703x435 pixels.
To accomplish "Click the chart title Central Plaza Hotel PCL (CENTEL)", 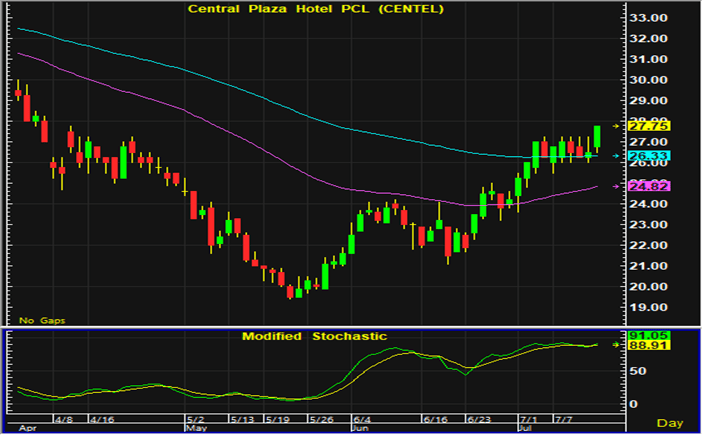I will tap(318, 10).
